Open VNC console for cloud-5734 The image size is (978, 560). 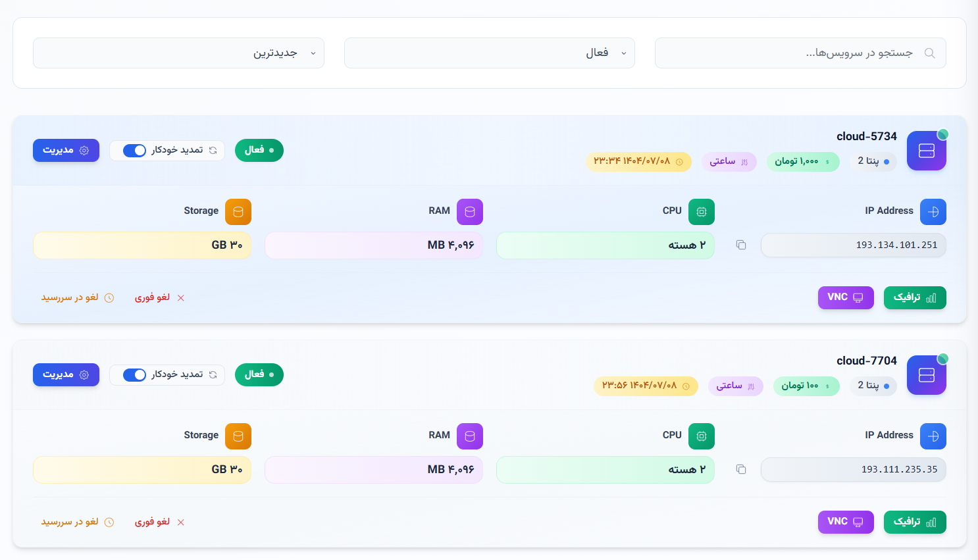pos(846,297)
